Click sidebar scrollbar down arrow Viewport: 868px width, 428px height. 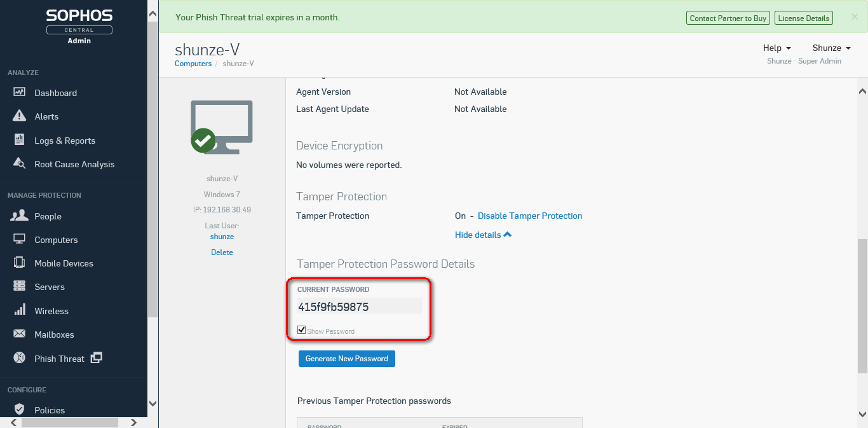coord(153,403)
